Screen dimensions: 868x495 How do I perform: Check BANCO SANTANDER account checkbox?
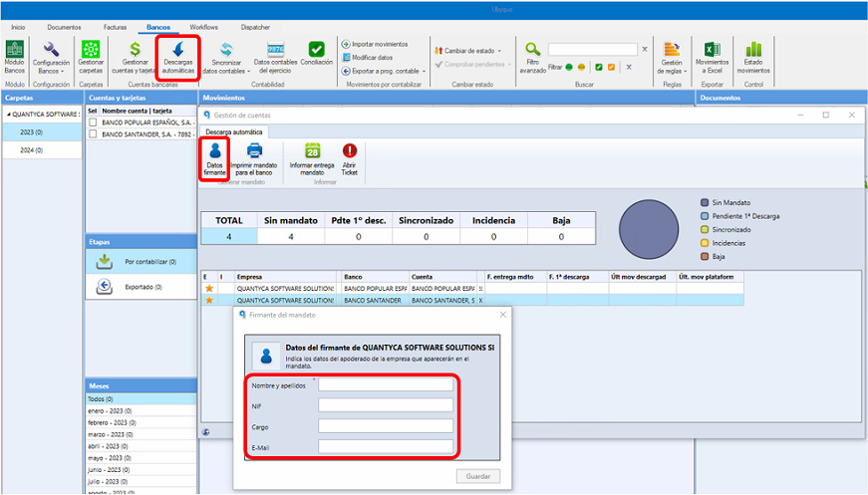[x=93, y=134]
